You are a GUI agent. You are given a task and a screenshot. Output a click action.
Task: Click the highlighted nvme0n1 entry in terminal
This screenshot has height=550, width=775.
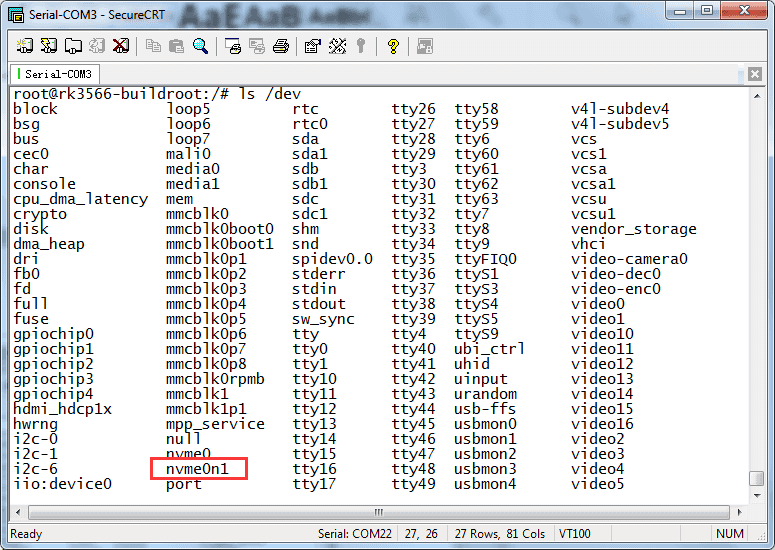click(200, 469)
